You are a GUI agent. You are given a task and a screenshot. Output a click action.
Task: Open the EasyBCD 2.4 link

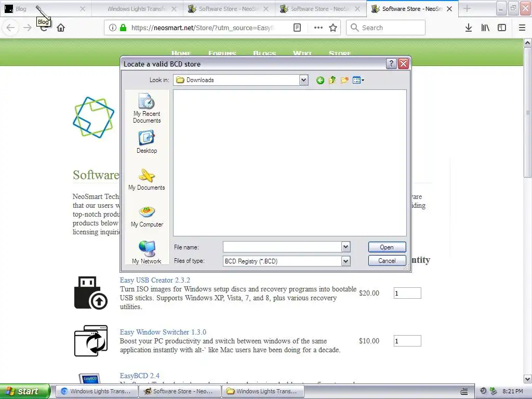coord(139,376)
